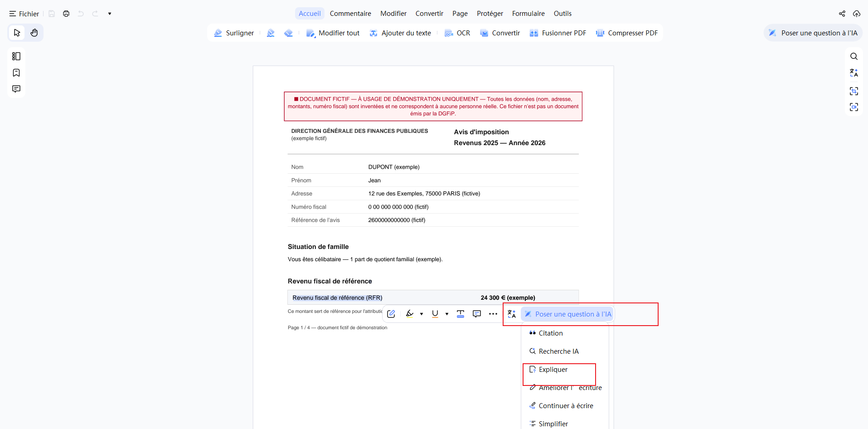
Task: Open the Formulaire tab
Action: tap(529, 14)
